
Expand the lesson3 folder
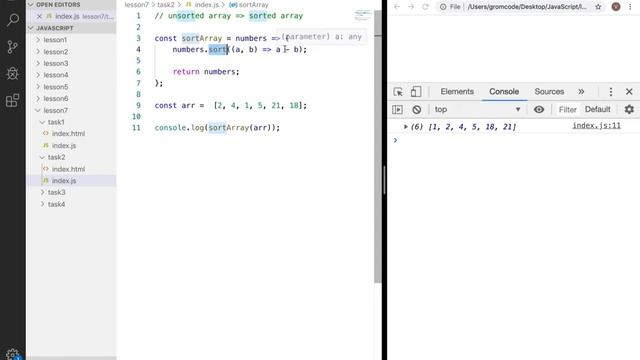(71, 64)
